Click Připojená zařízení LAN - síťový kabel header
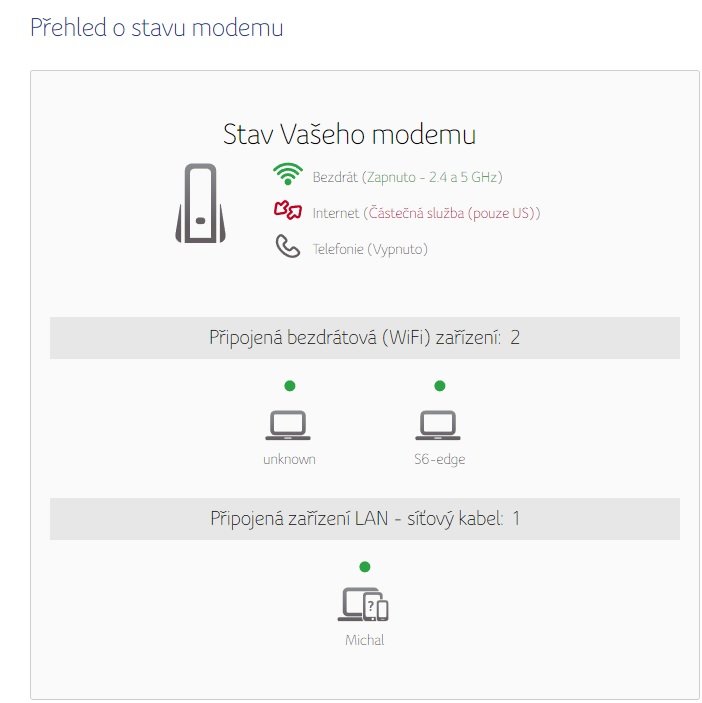 click(x=365, y=519)
